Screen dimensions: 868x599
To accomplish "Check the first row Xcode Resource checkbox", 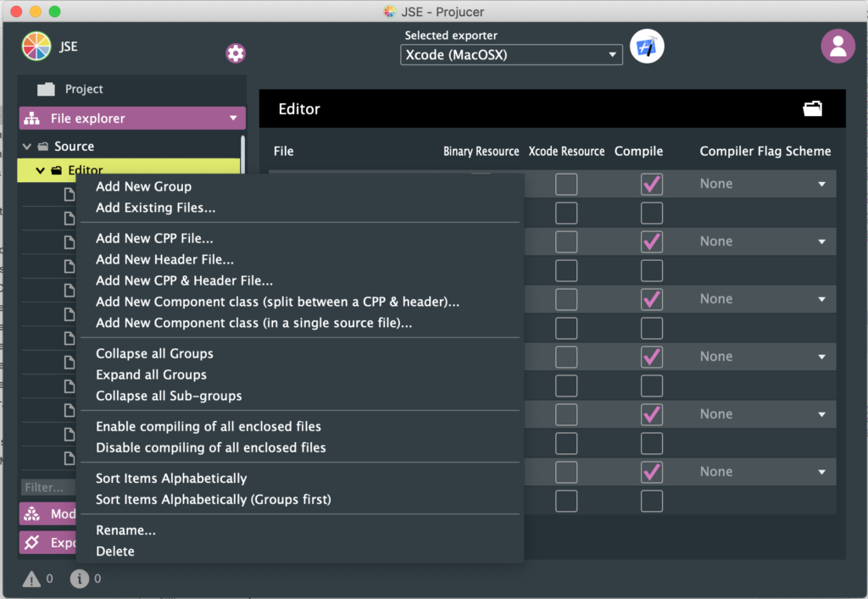I will point(565,184).
